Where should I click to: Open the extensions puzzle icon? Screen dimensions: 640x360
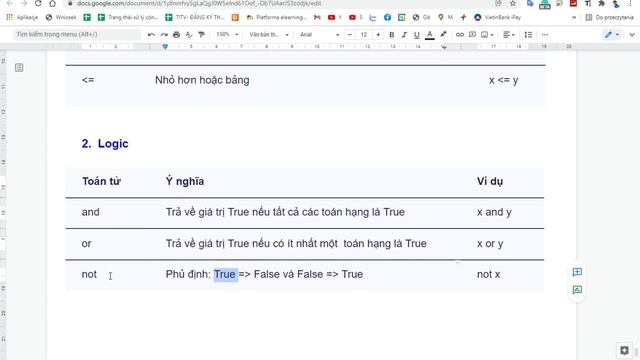coord(602,3)
